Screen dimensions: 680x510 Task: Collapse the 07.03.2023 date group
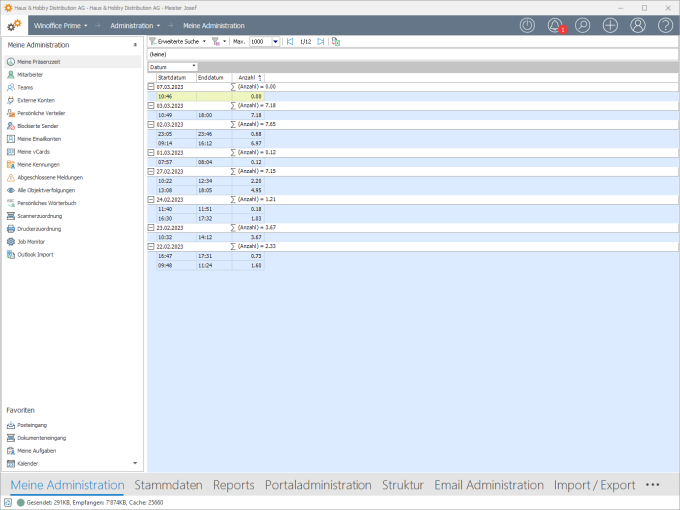[151, 87]
